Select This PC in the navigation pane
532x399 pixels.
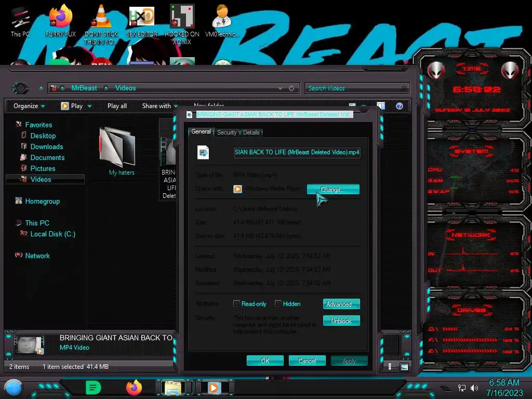[37, 223]
